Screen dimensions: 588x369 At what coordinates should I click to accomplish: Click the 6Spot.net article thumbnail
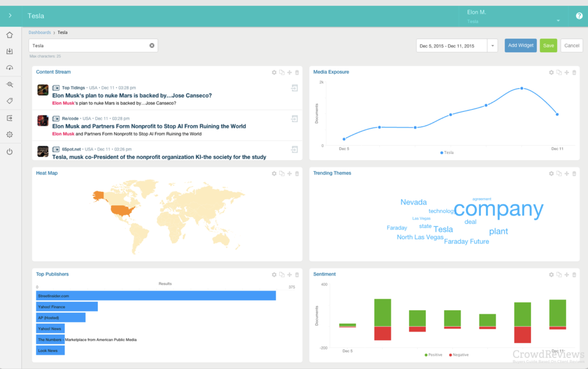[43, 151]
